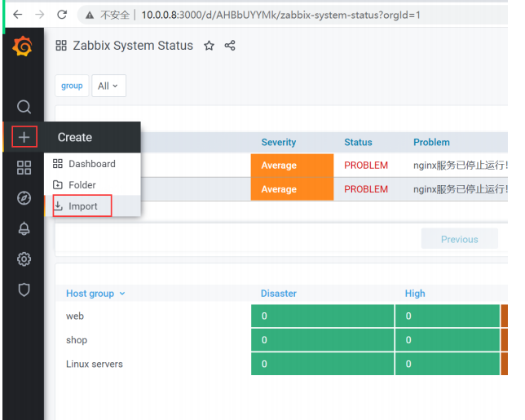The image size is (525, 420).
Task: Click the Severity column header
Action: 279,142
